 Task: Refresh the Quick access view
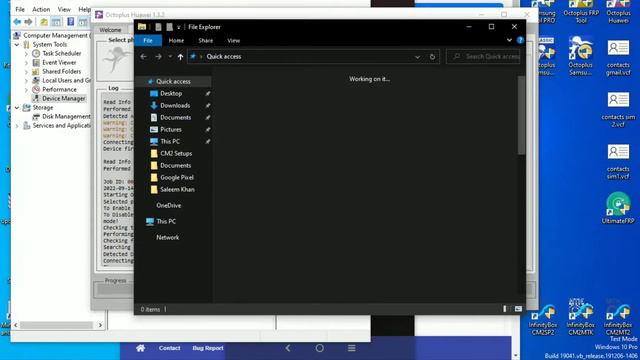click(432, 57)
